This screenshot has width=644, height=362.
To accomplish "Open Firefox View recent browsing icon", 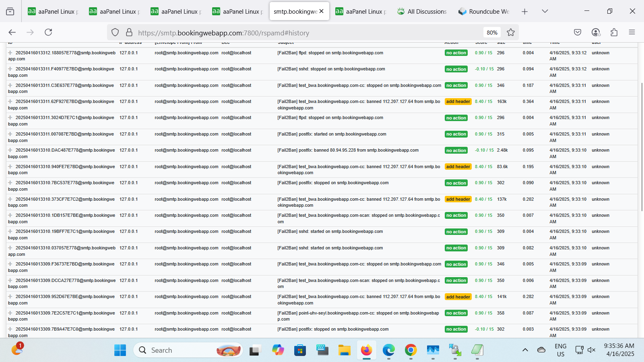I will pyautogui.click(x=10, y=11).
